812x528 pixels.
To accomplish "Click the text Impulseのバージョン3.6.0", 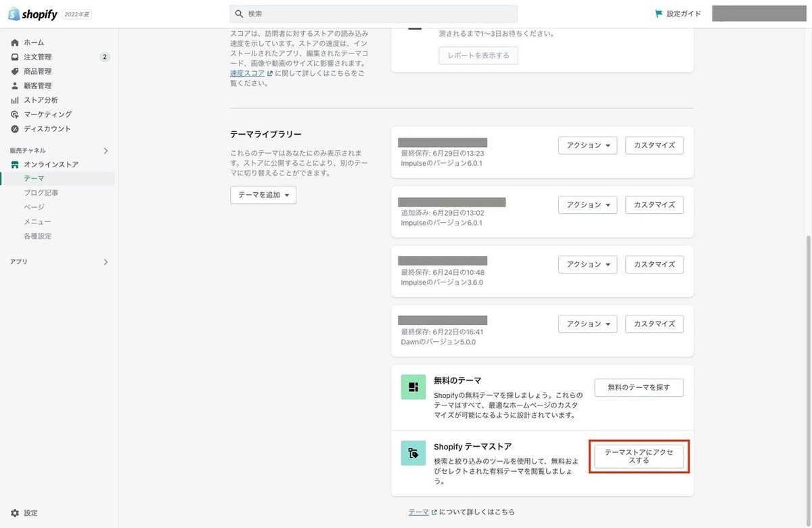I will [x=442, y=282].
